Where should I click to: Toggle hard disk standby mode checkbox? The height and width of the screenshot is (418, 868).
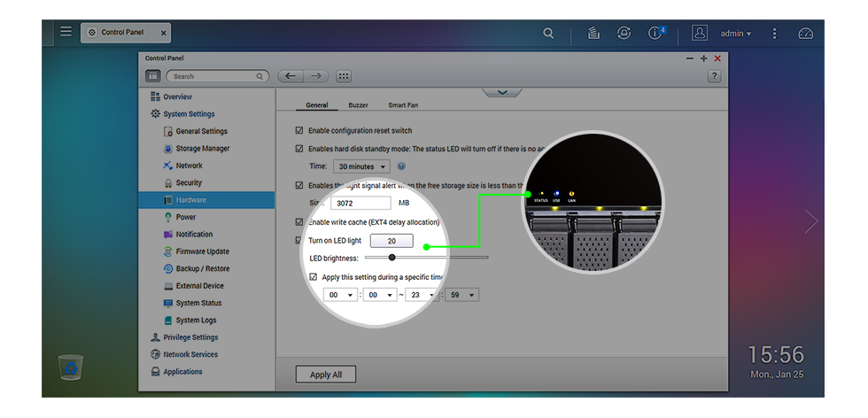point(299,149)
